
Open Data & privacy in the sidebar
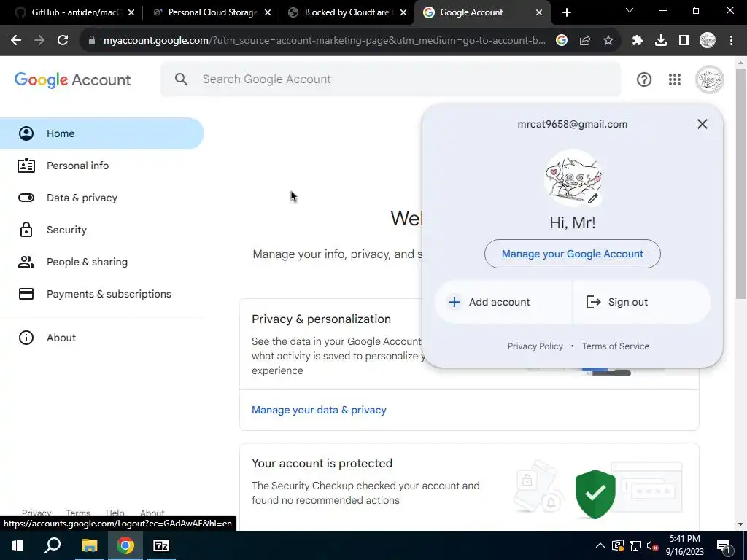tap(102, 198)
